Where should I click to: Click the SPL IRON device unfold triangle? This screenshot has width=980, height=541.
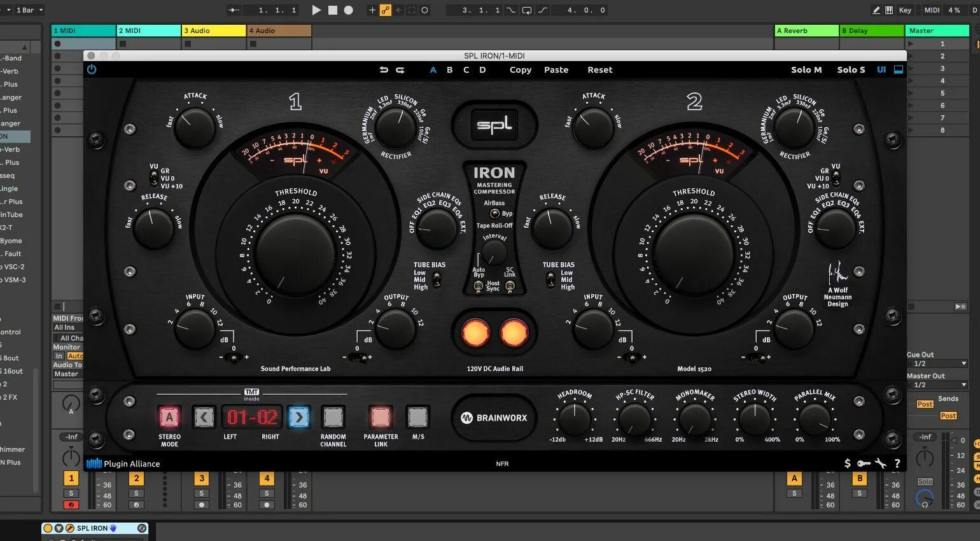[59, 528]
